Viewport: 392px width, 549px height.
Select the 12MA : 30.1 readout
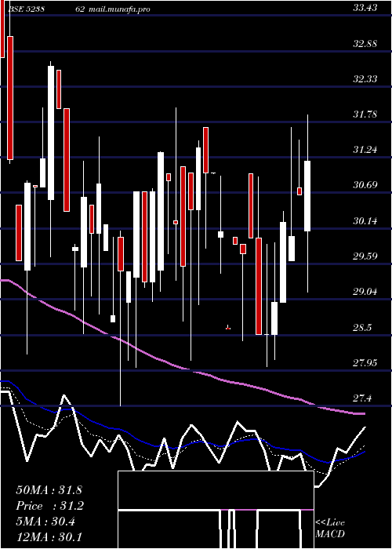click(x=49, y=536)
